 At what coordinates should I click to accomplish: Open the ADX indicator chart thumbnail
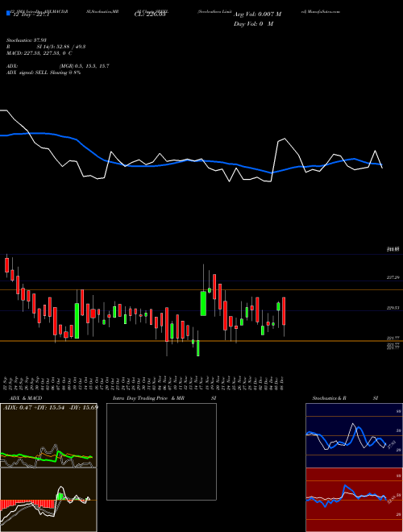coord(48,435)
